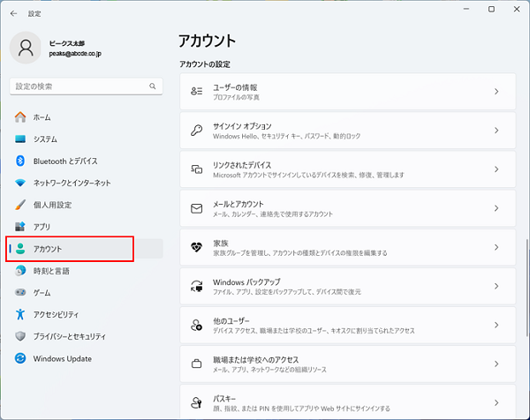The height and width of the screenshot is (420, 530).
Task: Open 時刻と言語 settings page
Action: (53, 271)
